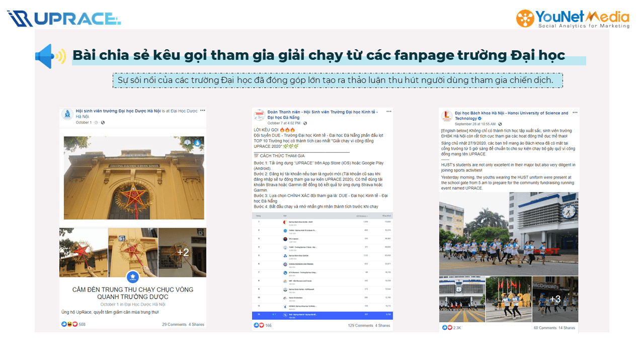Screen dimensions: 644x362
Task: Open the +2 more photos thumbnail
Action: pos(182,252)
